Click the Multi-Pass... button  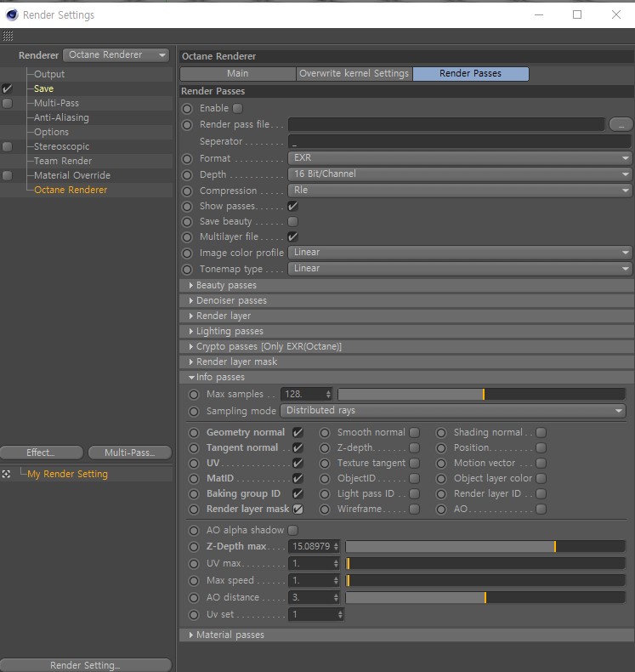pyautogui.click(x=130, y=453)
